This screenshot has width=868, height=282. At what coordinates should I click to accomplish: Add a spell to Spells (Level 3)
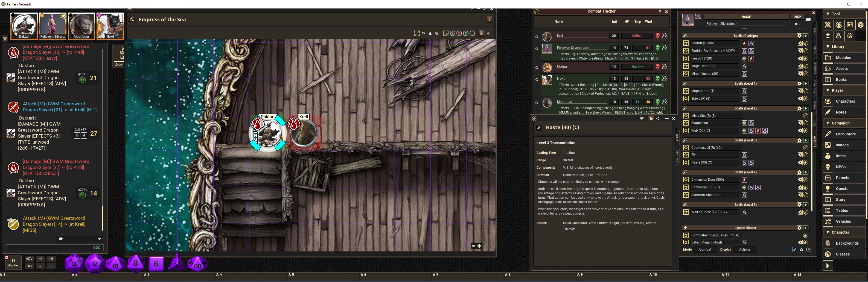point(806,140)
